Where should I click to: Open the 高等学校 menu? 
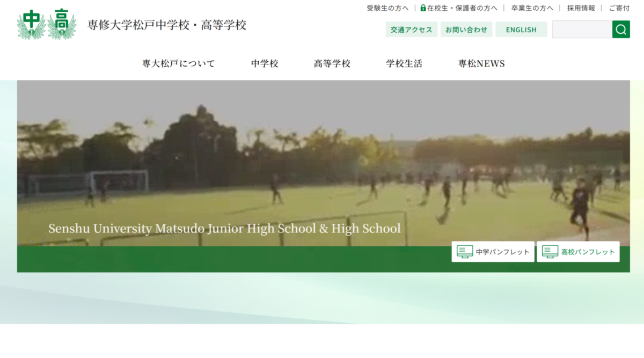coord(332,63)
